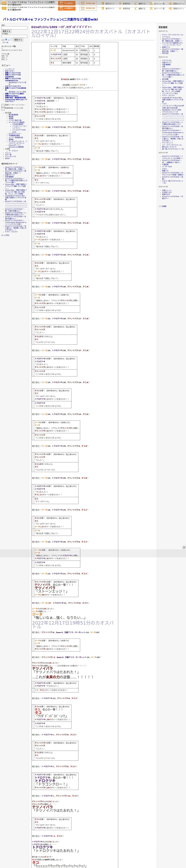Open 雑談室 board link
Viewport: 186px width, 868px height.
tap(11, 117)
